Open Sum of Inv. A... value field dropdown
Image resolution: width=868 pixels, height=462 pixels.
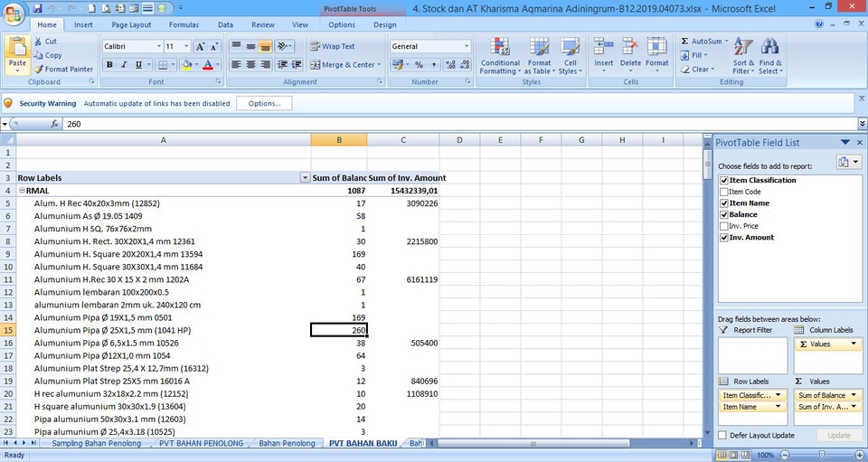click(x=853, y=407)
